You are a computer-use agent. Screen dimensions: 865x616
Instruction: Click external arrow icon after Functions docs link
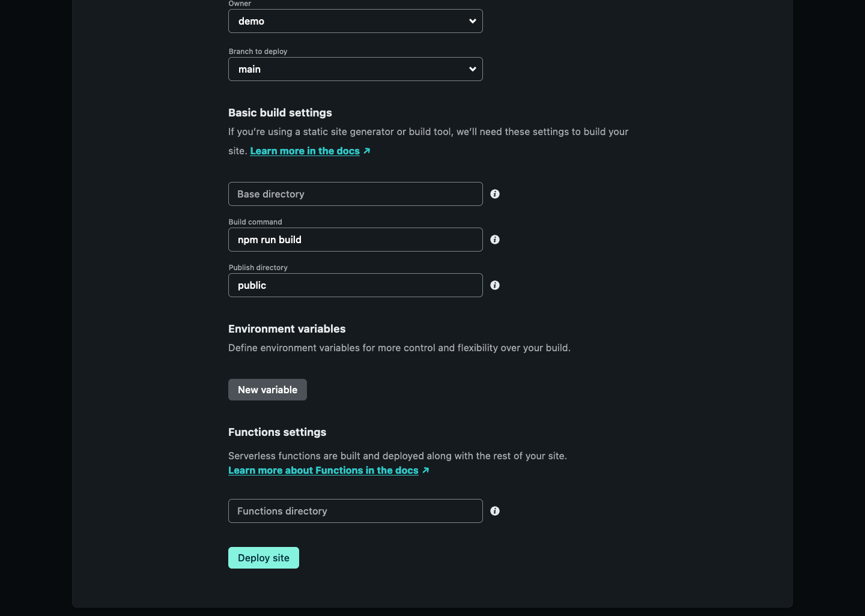(426, 470)
